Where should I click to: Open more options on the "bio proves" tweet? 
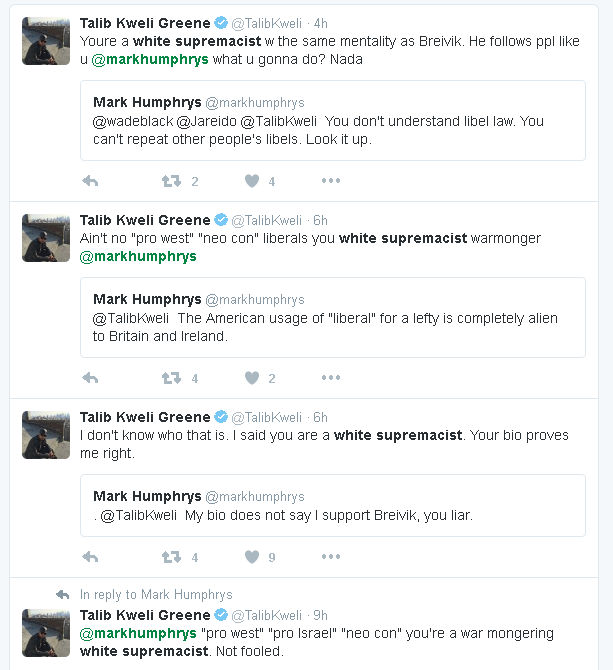tap(331, 557)
